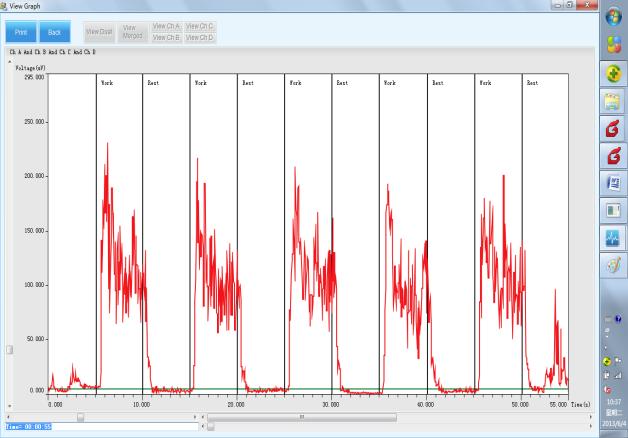628x438 pixels.
Task: Open the four-colored squares taskbar app
Action: [614, 44]
